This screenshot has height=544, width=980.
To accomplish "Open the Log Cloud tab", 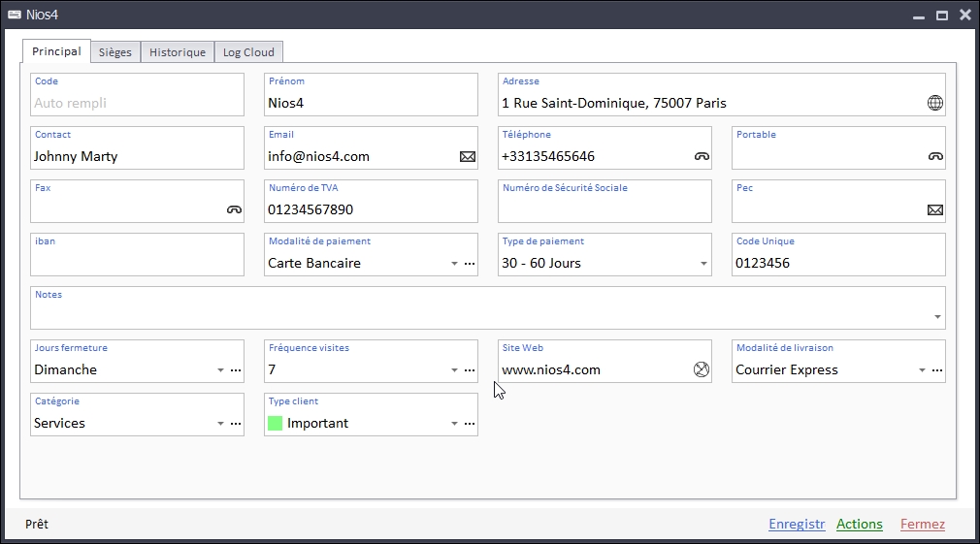I will click(x=248, y=52).
